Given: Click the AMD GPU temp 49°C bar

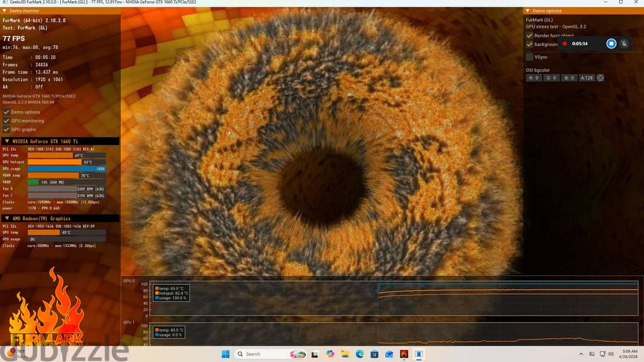Looking at the screenshot, I should pyautogui.click(x=67, y=232).
